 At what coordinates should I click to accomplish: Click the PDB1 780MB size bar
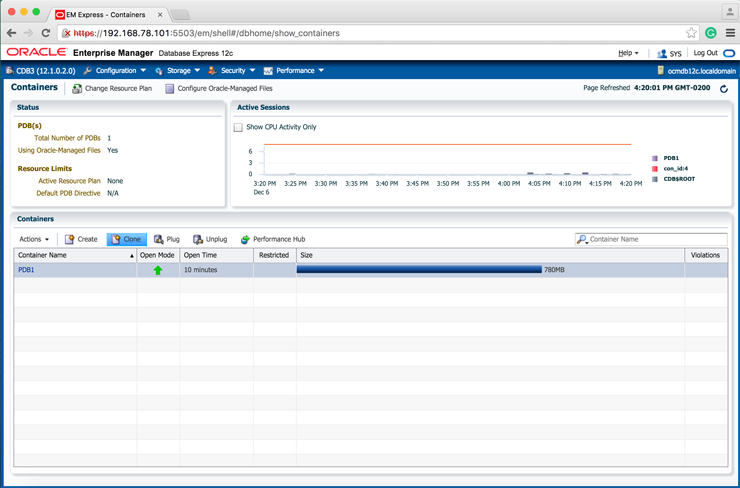click(419, 269)
